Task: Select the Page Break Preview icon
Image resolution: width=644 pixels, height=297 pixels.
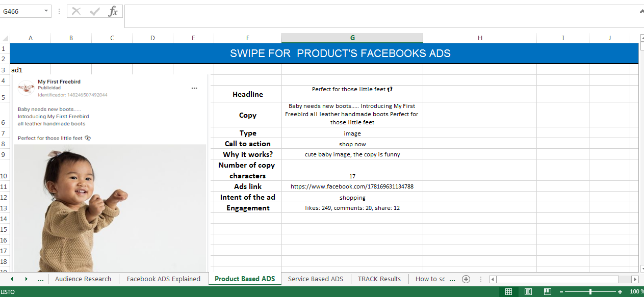Action: tap(547, 291)
